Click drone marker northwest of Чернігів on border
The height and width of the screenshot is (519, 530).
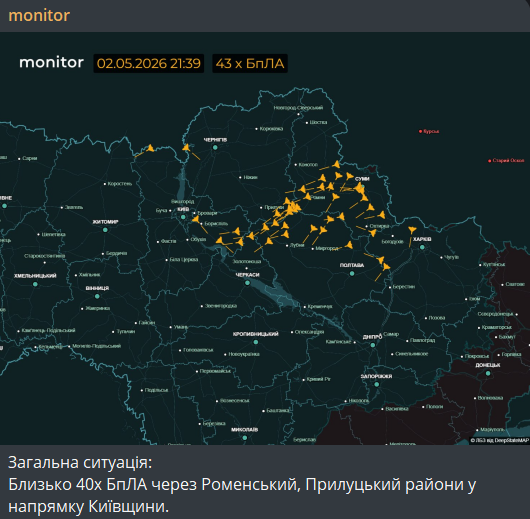point(150,148)
